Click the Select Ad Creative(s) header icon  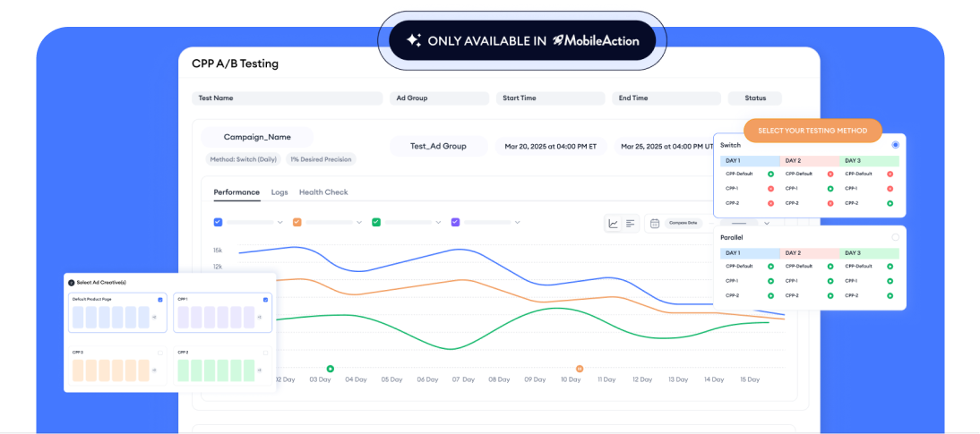72,282
